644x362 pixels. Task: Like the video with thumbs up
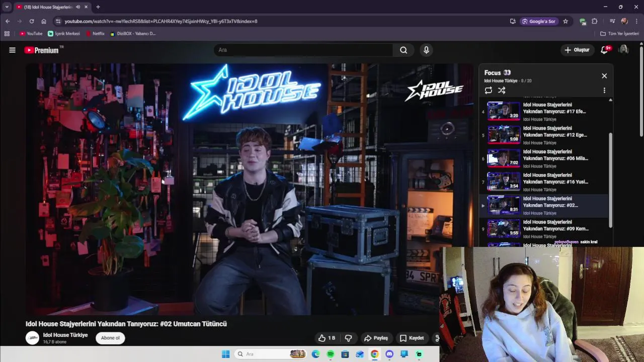point(327,338)
